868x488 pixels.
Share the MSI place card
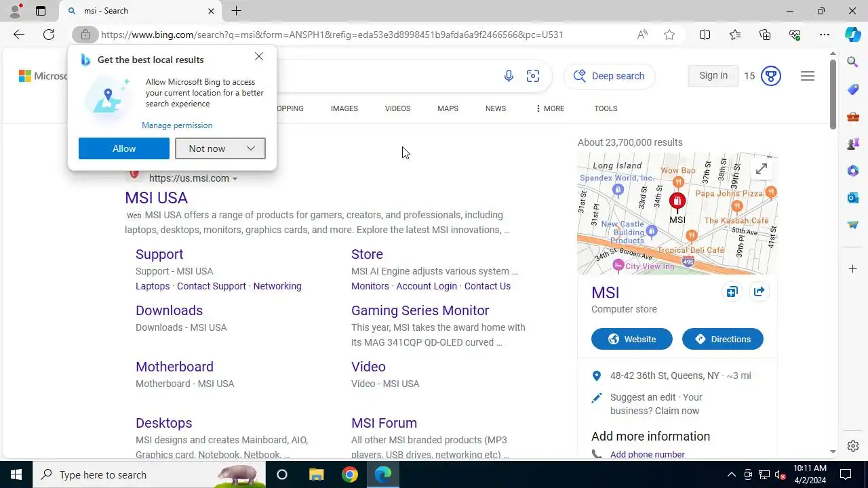point(759,292)
